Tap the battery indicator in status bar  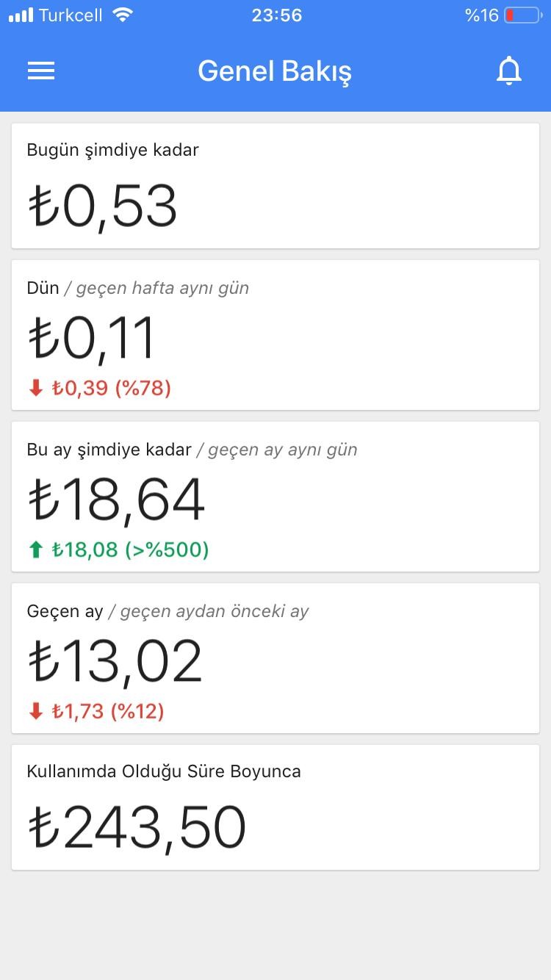[x=523, y=15]
